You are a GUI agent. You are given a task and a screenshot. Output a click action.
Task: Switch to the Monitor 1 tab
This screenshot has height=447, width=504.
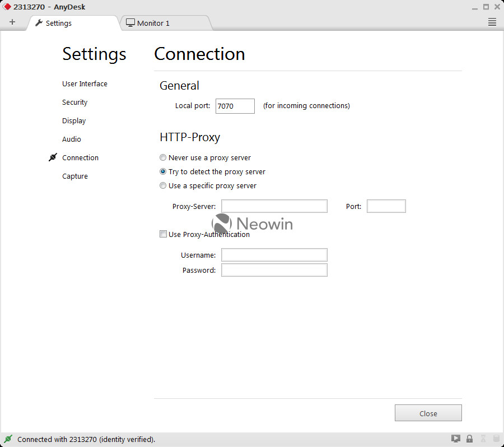click(x=166, y=23)
